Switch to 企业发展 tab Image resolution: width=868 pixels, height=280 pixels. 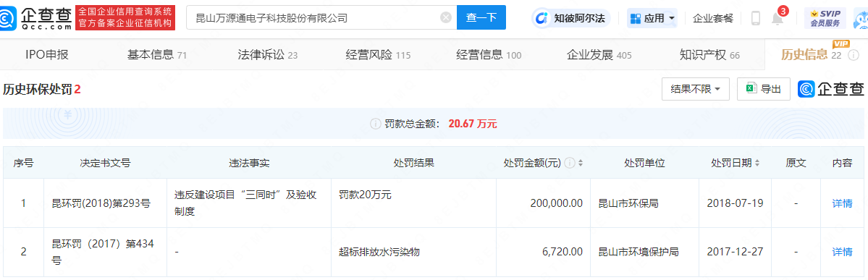pos(599,55)
